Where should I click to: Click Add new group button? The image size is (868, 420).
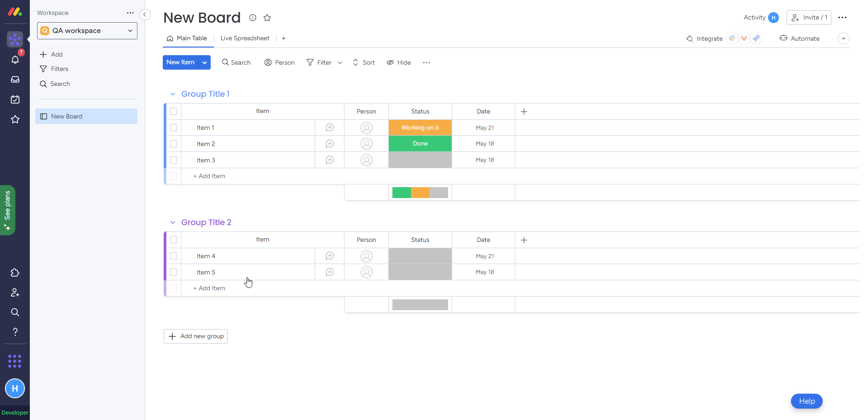coord(196,336)
